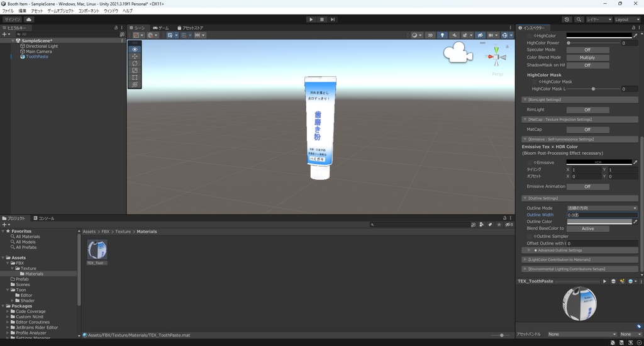Expand Advanced Outline Settings
The width and height of the screenshot is (644, 346).
click(x=580, y=250)
